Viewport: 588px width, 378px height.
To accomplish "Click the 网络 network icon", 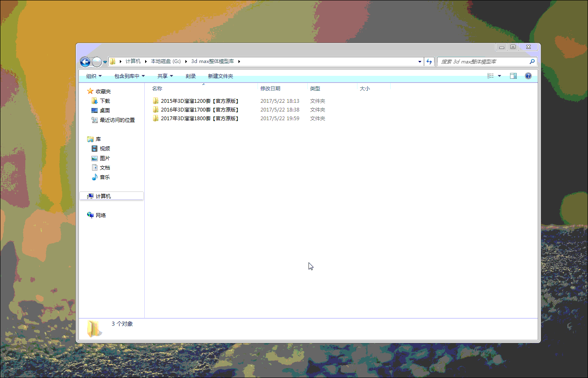I will (x=90, y=215).
